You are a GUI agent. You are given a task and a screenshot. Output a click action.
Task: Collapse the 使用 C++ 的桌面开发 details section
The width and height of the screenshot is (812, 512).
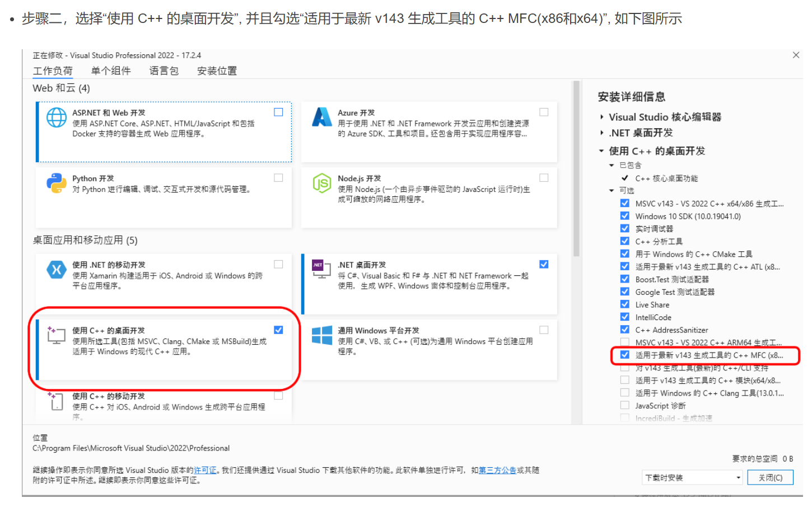click(602, 151)
